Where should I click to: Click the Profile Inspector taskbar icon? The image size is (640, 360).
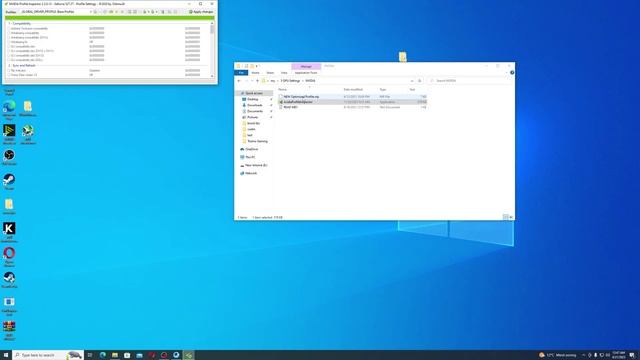189,355
